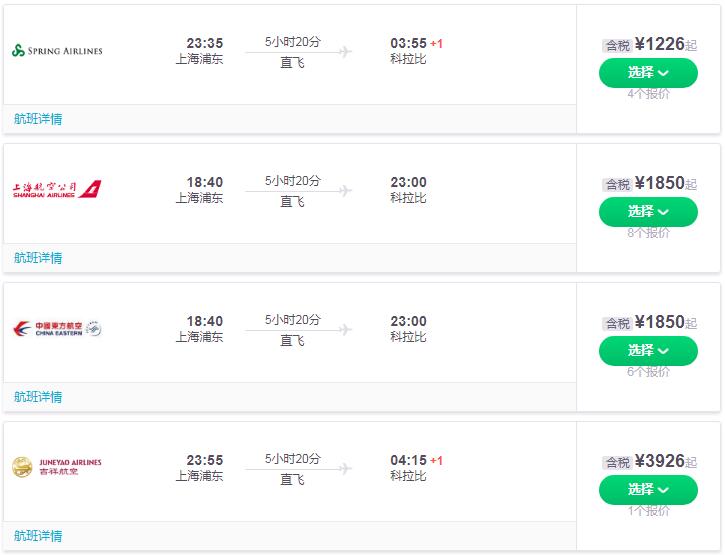Expand 选择 for the ¥1226 Spring Airlines flight
Viewport: 725px width, 555px height.
click(648, 73)
